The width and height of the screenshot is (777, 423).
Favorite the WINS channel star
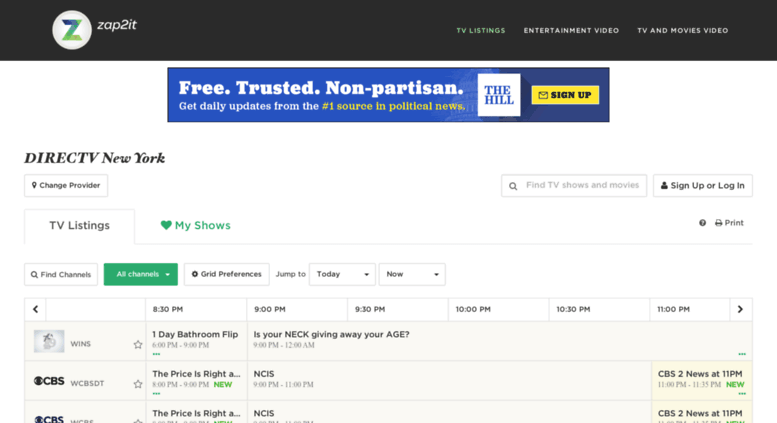(x=138, y=345)
